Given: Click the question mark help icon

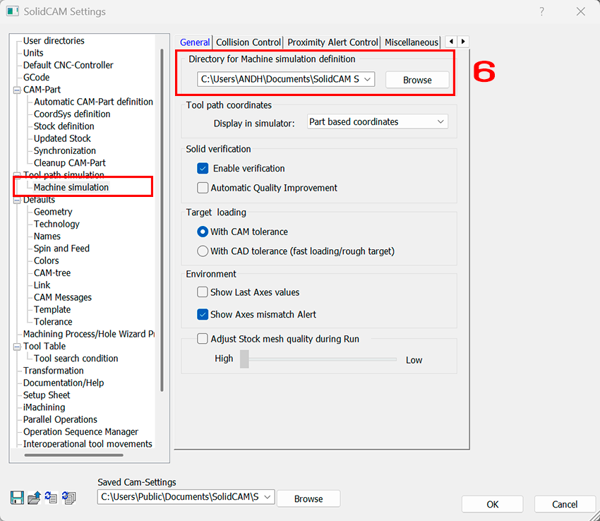Looking at the screenshot, I should [x=541, y=11].
